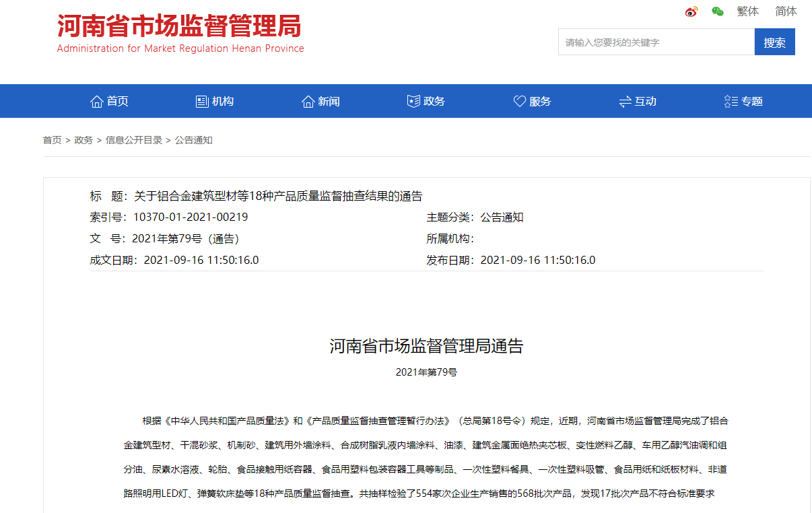This screenshot has height=513, width=812.
Task: Click the shield icon beside 政务
Action: tap(413, 102)
